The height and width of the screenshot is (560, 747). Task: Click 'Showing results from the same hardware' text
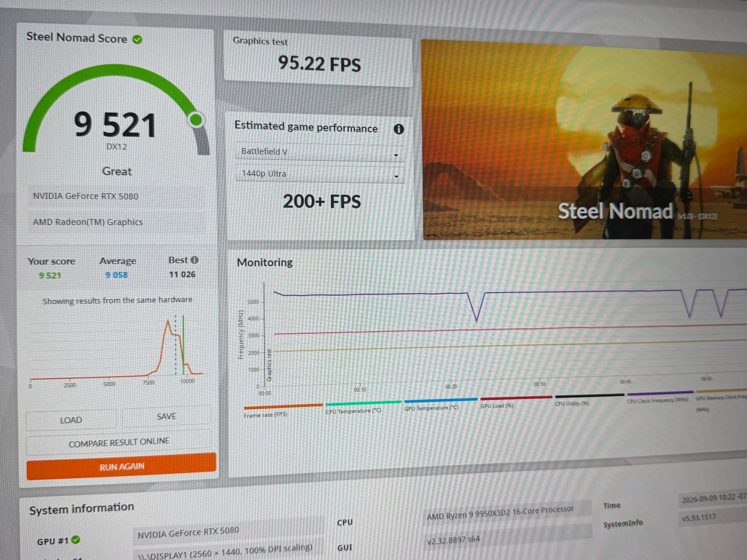click(x=117, y=300)
